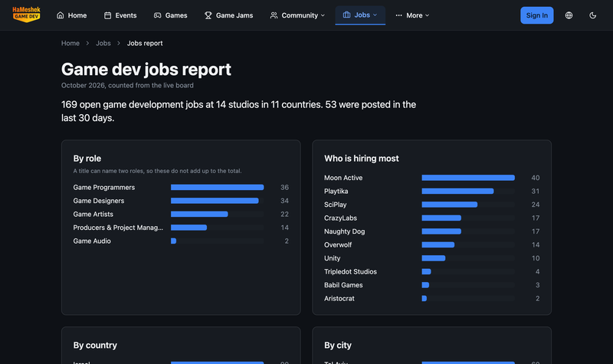Click the Game Designers role row

pyautogui.click(x=181, y=201)
